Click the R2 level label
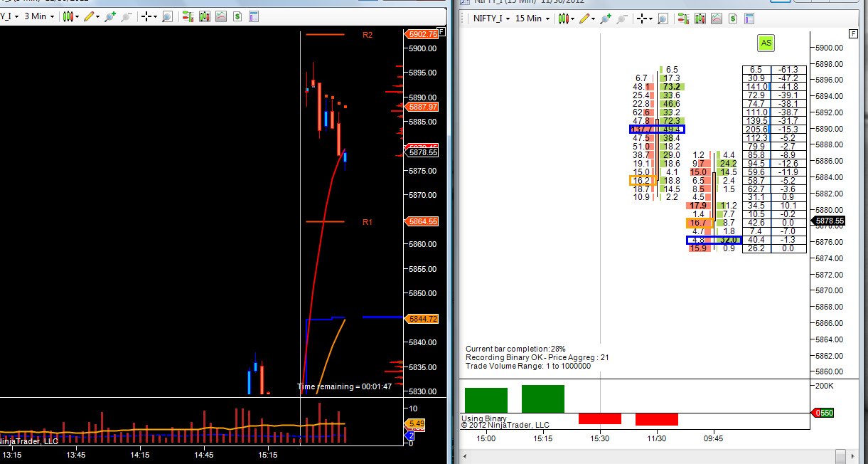The width and height of the screenshot is (868, 464). pyautogui.click(x=368, y=34)
